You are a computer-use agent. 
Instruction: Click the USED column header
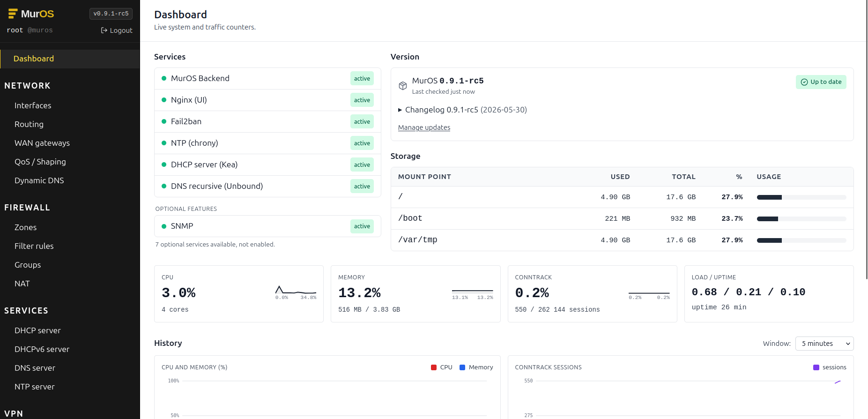pos(620,177)
